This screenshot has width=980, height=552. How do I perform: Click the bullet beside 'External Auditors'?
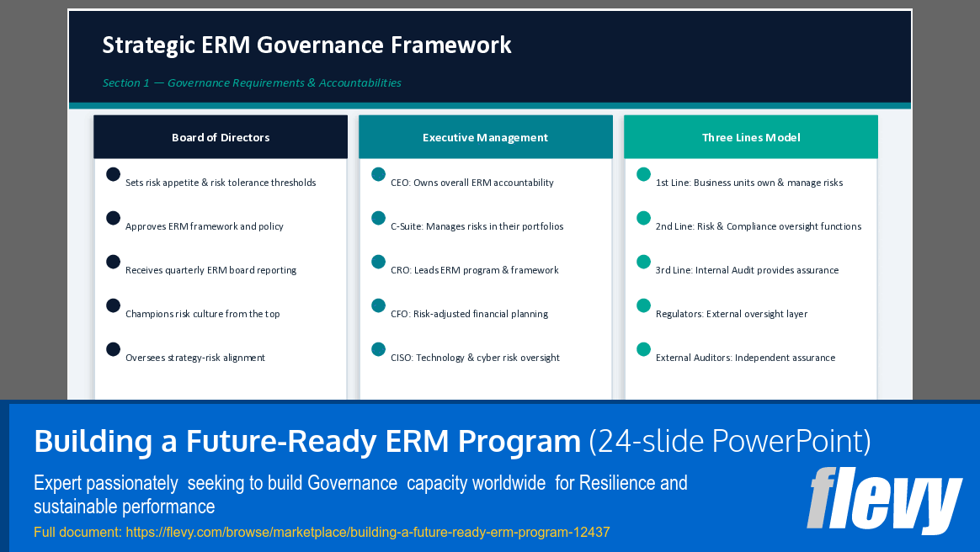click(x=643, y=349)
